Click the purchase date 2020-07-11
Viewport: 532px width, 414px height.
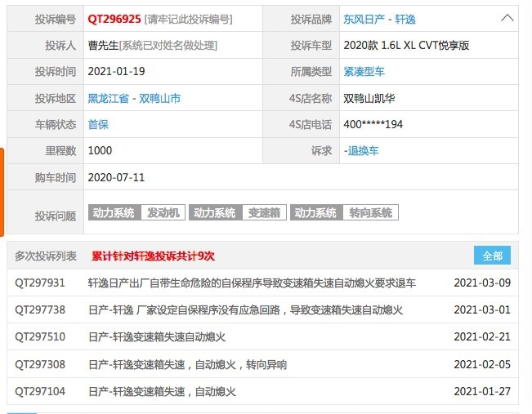[116, 177]
